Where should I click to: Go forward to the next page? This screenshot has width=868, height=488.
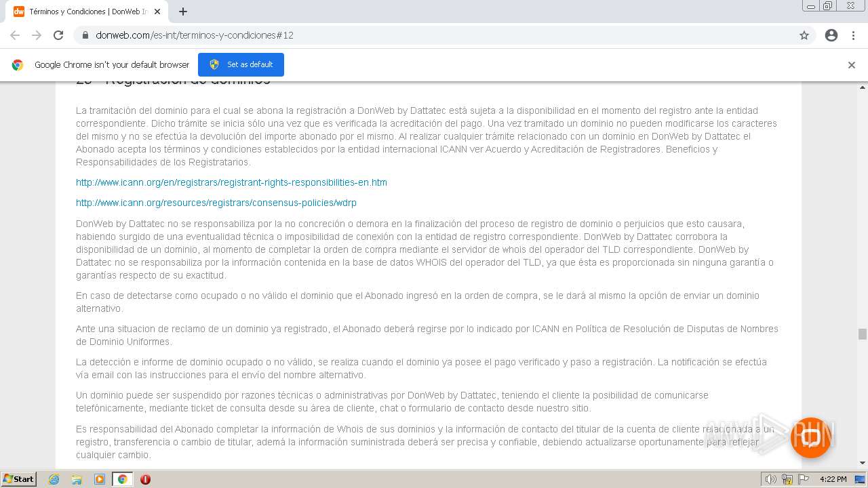37,35
